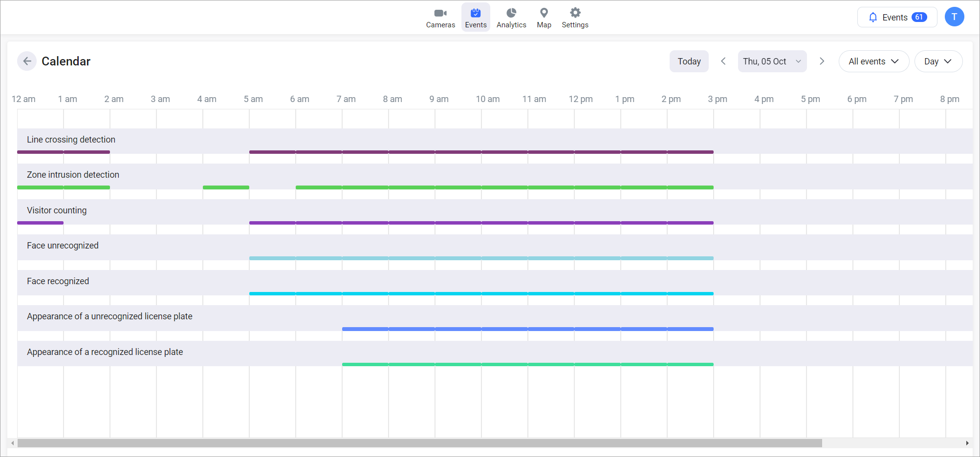
Task: Open the Cameras view icon
Action: (x=440, y=13)
